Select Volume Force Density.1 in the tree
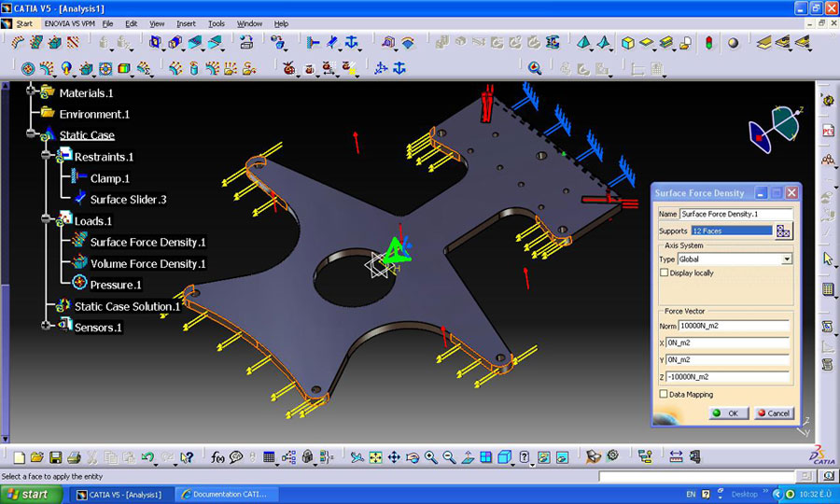 147,263
